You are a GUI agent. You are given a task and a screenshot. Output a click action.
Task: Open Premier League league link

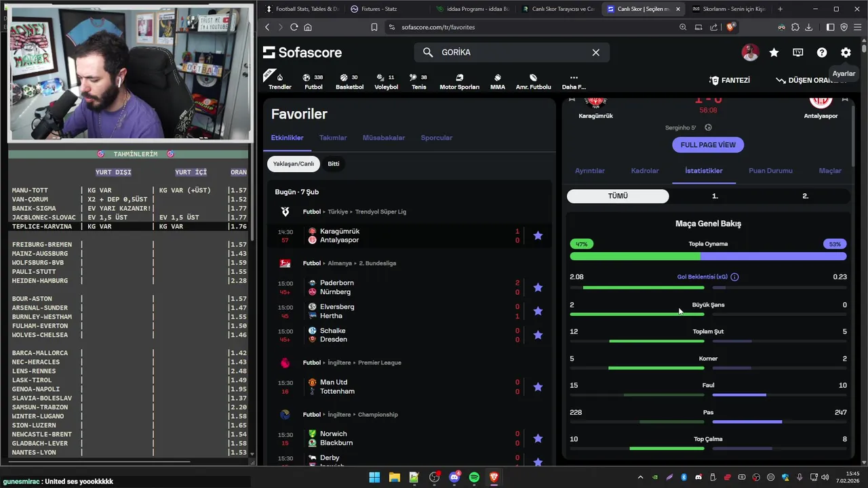tap(379, 363)
